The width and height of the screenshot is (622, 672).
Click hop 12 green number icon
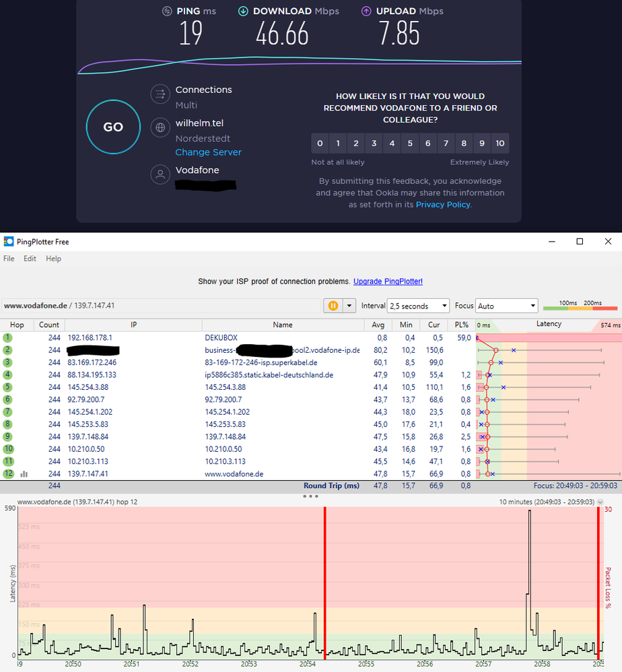point(8,474)
